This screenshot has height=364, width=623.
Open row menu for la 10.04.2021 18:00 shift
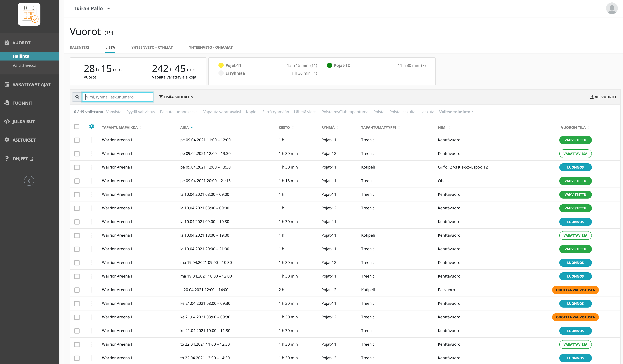coord(91,235)
